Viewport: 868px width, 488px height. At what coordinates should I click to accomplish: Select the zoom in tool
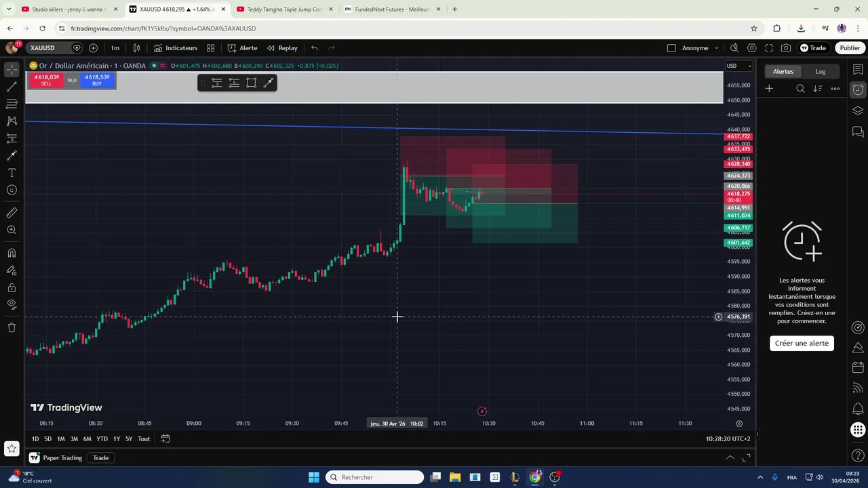coord(12,230)
